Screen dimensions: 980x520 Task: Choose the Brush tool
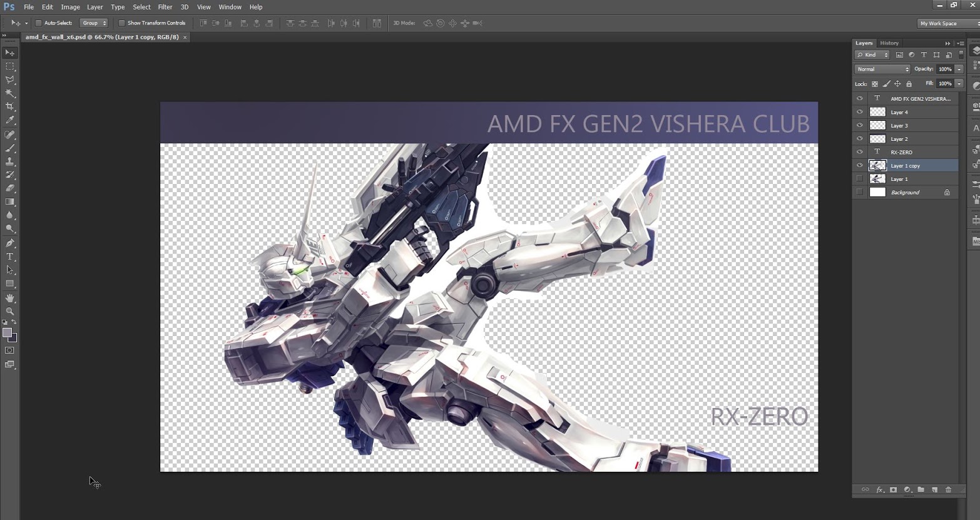tap(10, 148)
